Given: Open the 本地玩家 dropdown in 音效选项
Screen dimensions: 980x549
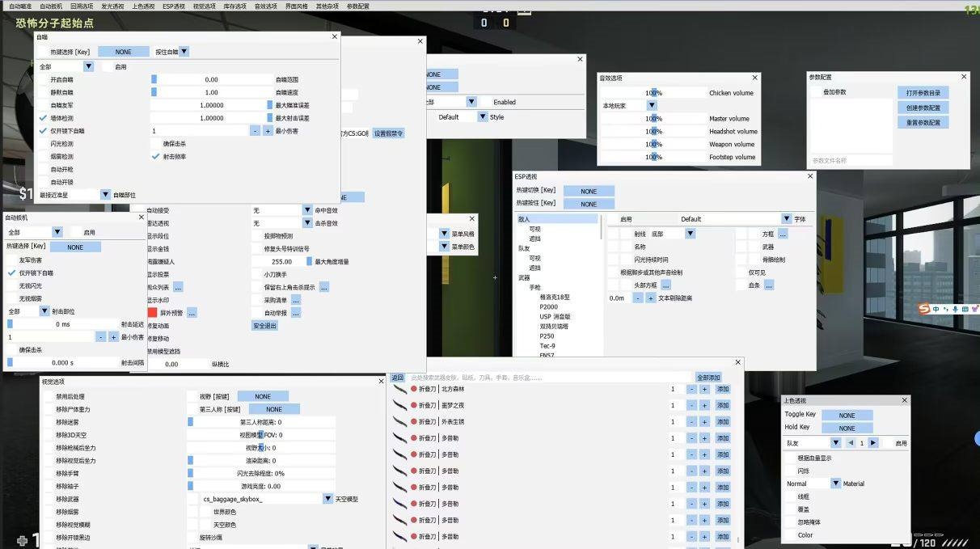Looking at the screenshot, I should (652, 106).
